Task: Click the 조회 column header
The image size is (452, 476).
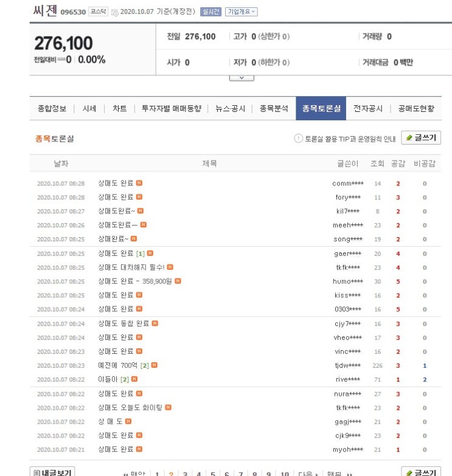Action: click(x=377, y=164)
